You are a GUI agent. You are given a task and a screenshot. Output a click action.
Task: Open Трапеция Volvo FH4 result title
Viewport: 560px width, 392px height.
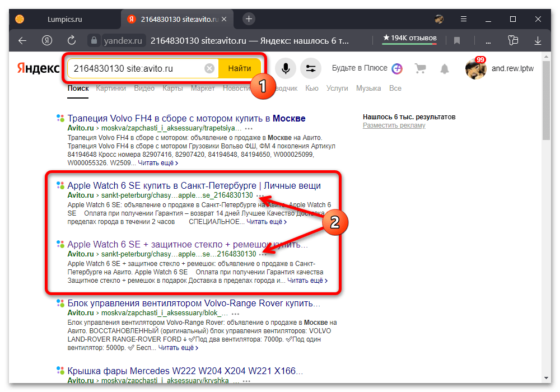pos(186,119)
